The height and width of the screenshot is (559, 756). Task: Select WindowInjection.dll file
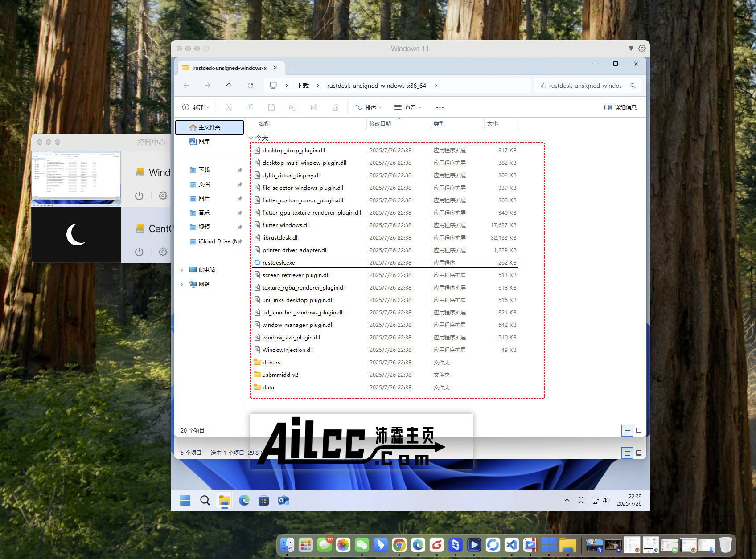(x=385, y=350)
